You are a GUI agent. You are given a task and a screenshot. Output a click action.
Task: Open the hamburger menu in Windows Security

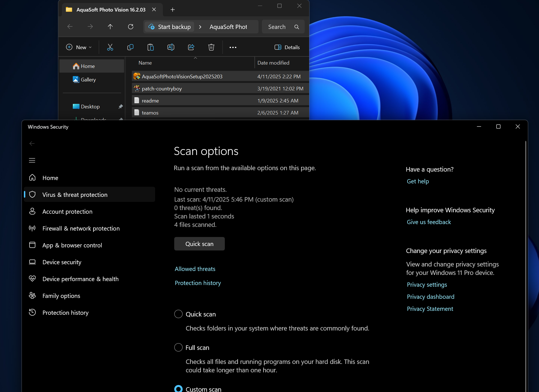[x=32, y=160]
